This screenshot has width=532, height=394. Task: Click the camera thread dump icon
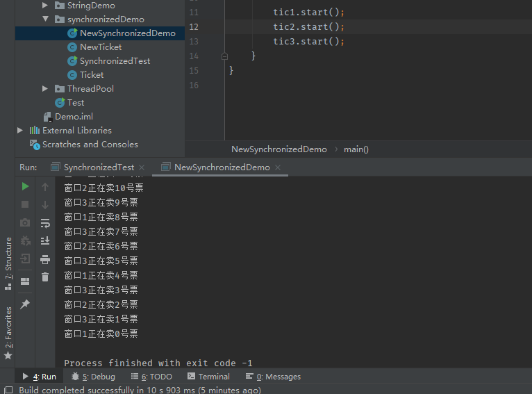(x=25, y=222)
